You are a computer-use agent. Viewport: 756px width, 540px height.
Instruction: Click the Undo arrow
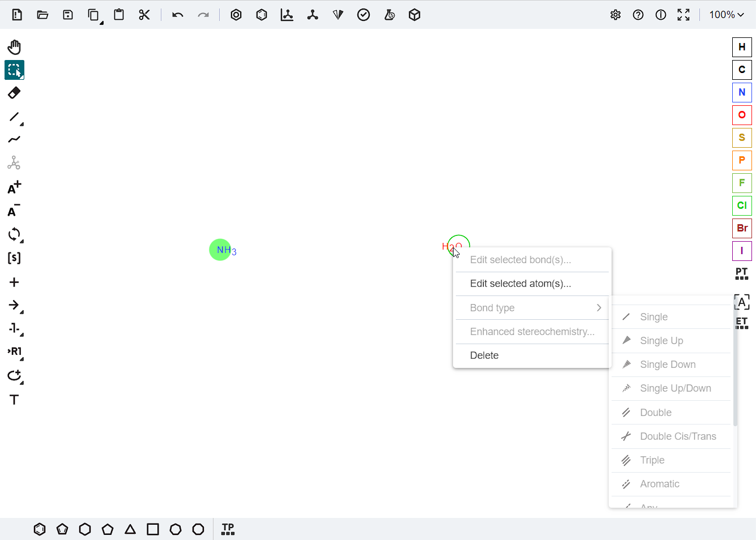178,15
